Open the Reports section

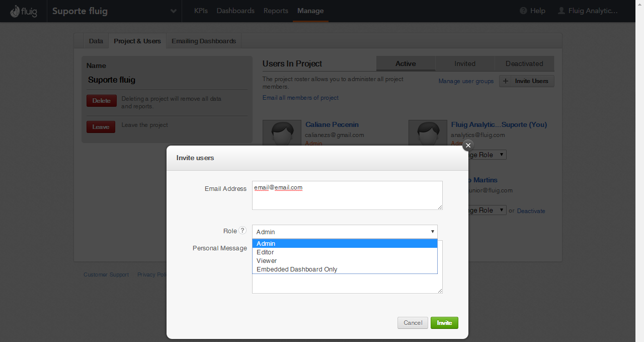tap(276, 11)
